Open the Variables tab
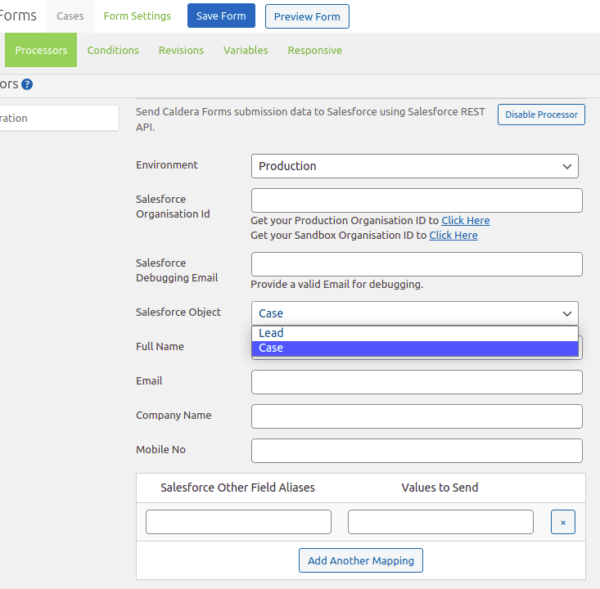The height and width of the screenshot is (589, 600). (x=246, y=50)
